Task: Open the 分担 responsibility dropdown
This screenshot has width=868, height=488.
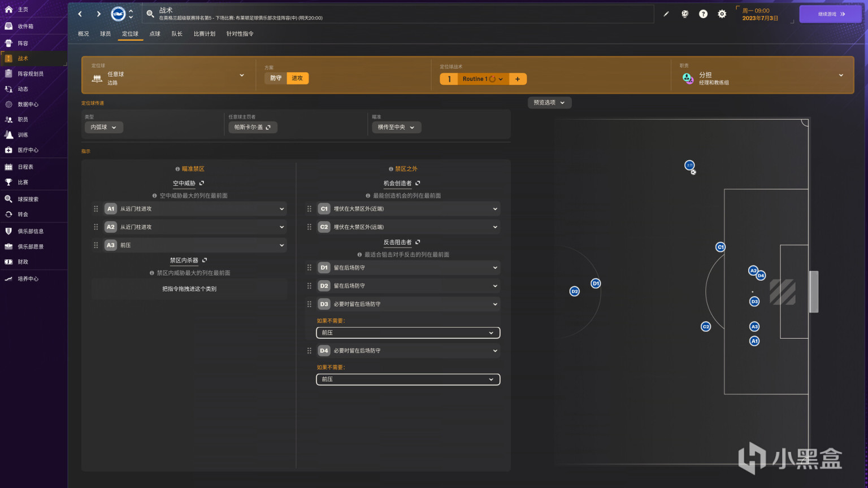Action: coord(763,75)
